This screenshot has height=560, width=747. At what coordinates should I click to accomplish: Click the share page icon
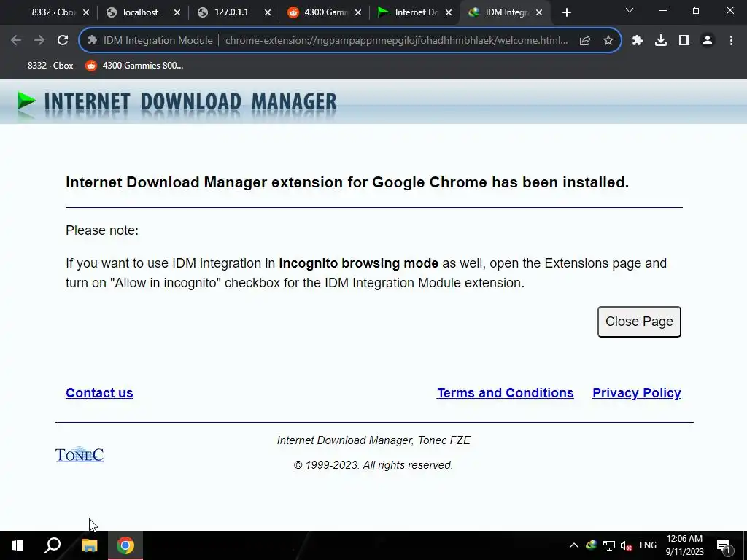pos(585,41)
